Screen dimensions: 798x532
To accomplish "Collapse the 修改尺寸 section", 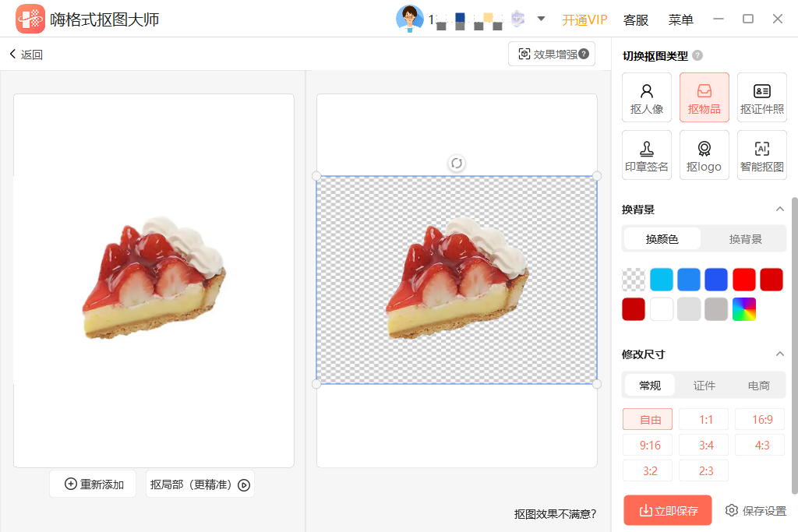I will click(x=780, y=354).
